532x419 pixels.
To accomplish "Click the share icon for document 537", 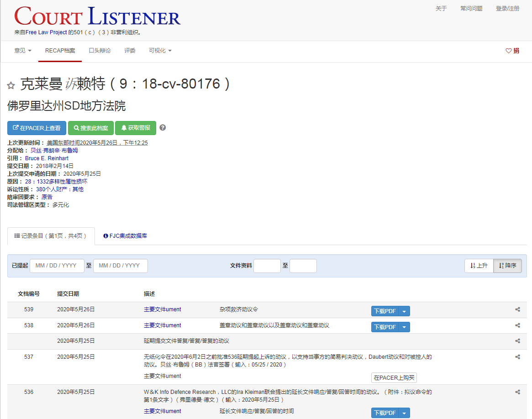I will [x=517, y=357].
